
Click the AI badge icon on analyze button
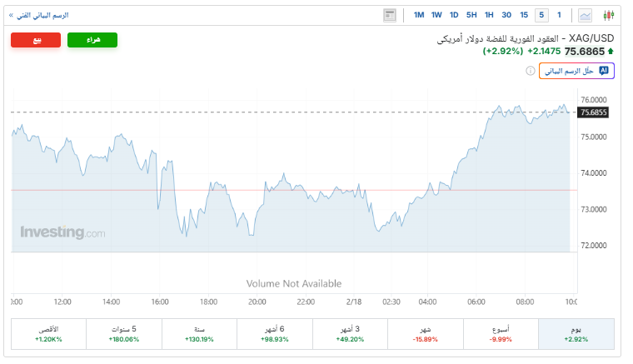point(604,71)
